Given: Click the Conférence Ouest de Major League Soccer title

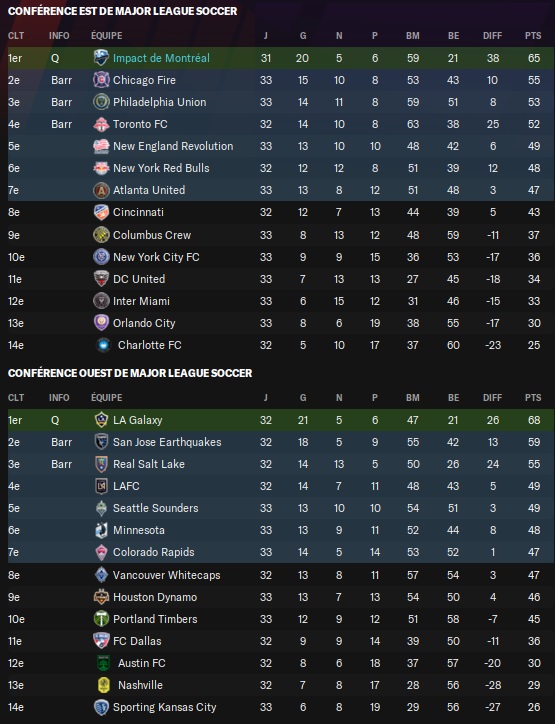Looking at the screenshot, I should 130,373.
